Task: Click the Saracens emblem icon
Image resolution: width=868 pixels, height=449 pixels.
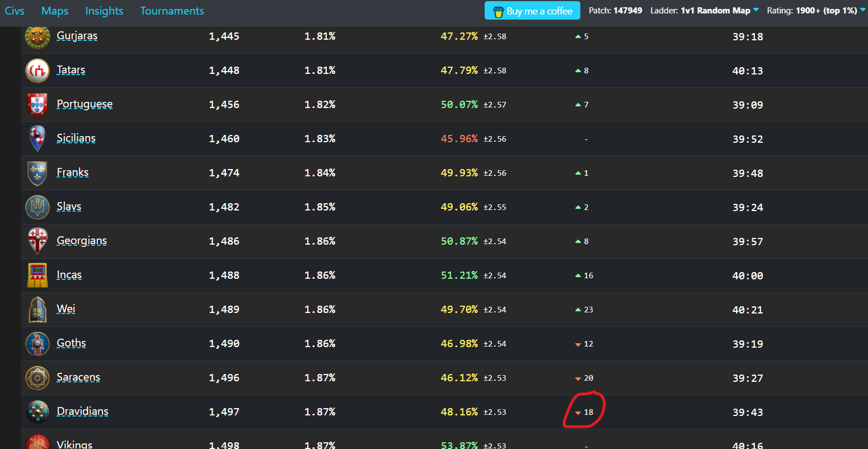Action: tap(37, 378)
